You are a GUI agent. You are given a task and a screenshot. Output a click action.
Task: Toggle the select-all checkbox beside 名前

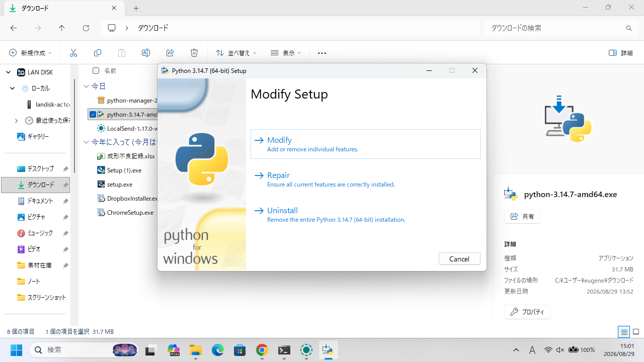pyautogui.click(x=96, y=71)
